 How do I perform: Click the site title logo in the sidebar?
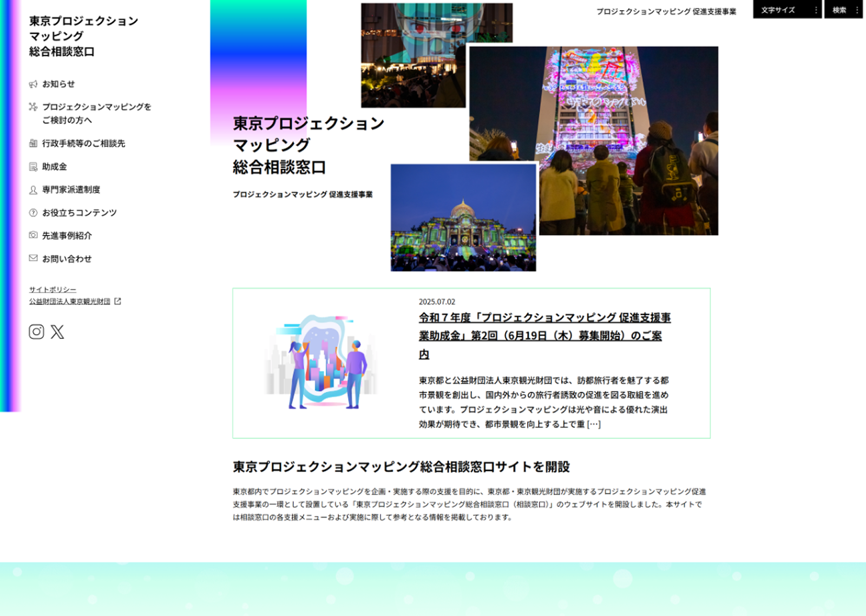pyautogui.click(x=83, y=36)
